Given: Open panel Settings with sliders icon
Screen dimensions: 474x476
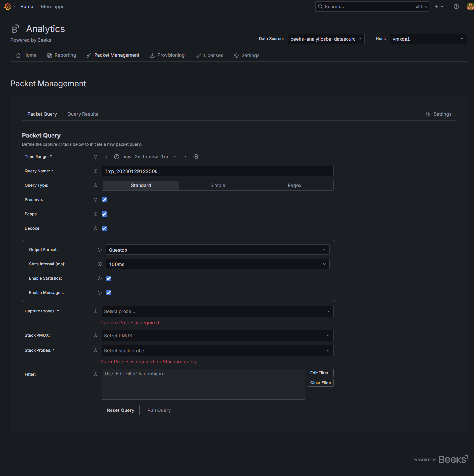Looking at the screenshot, I should (438, 114).
